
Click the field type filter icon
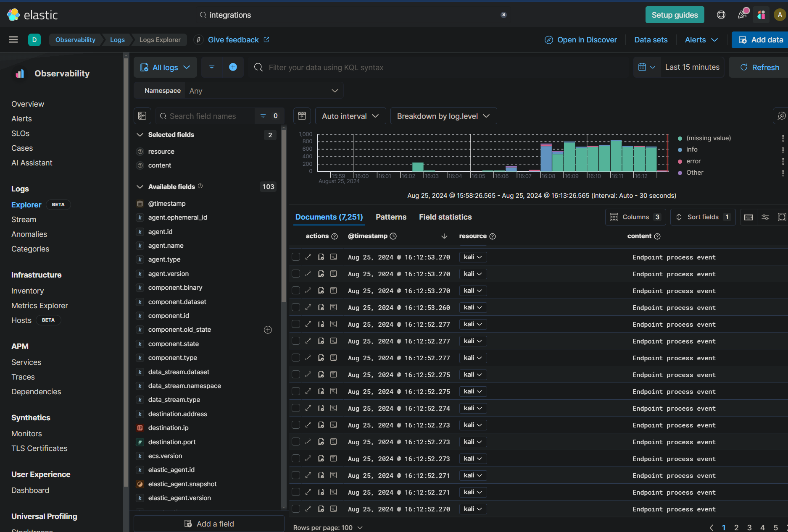click(x=263, y=116)
